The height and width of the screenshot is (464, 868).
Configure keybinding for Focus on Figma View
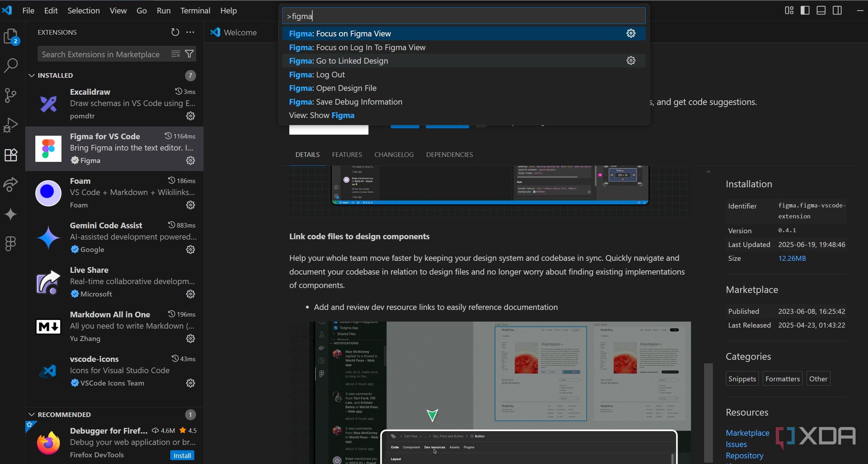631,34
